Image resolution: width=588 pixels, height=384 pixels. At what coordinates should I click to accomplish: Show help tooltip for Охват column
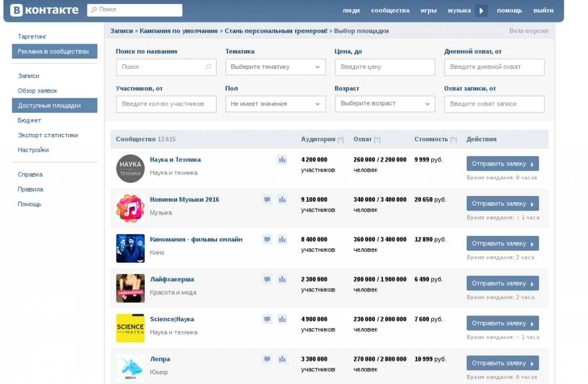pyautogui.click(x=377, y=140)
